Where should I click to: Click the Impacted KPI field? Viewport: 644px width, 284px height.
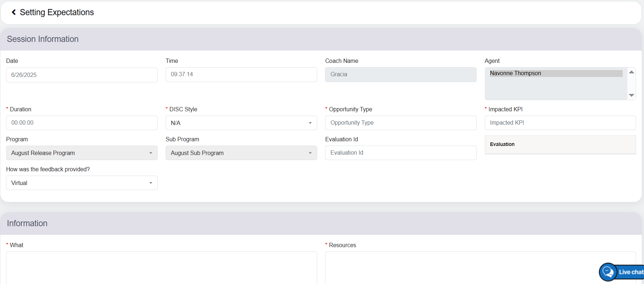pyautogui.click(x=560, y=123)
